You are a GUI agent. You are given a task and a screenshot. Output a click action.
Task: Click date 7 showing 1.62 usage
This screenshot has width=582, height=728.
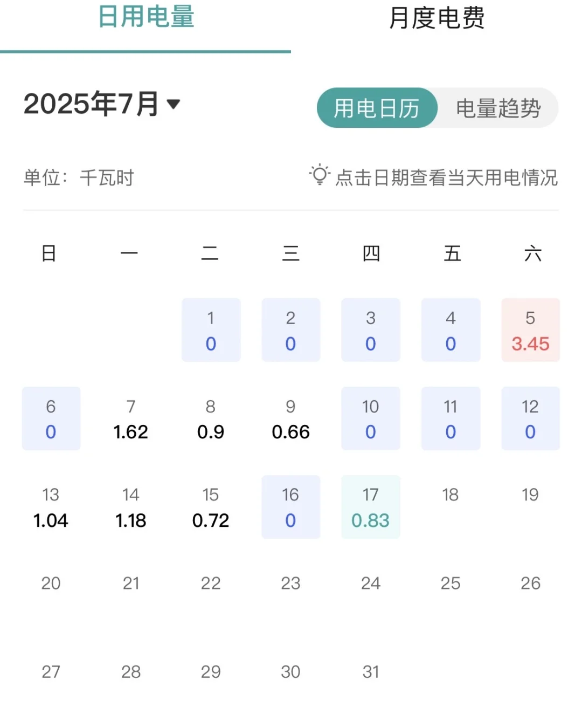pos(131,418)
